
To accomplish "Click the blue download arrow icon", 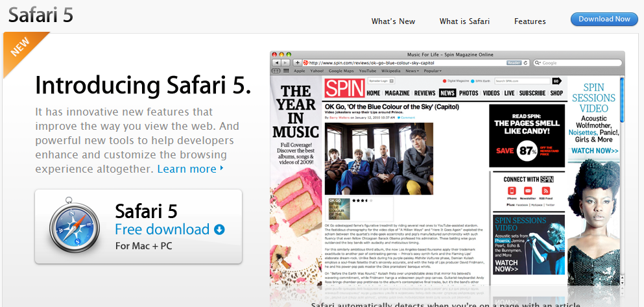I will (219, 230).
